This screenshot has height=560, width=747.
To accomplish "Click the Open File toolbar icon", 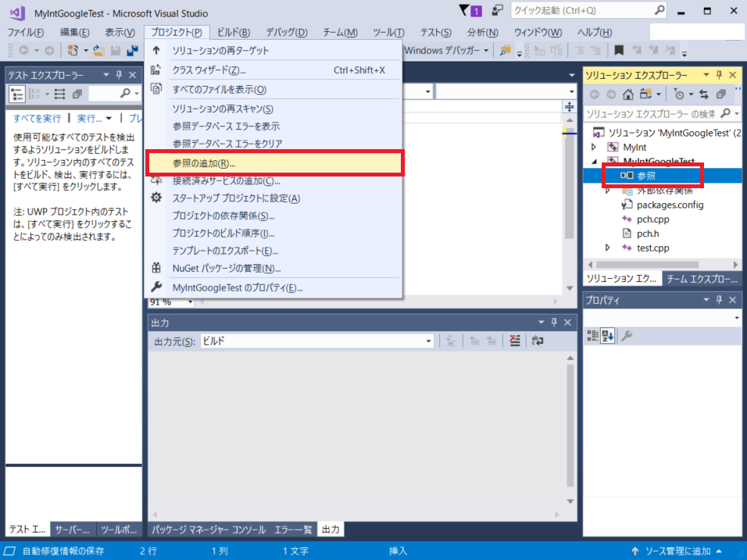I will pyautogui.click(x=98, y=50).
